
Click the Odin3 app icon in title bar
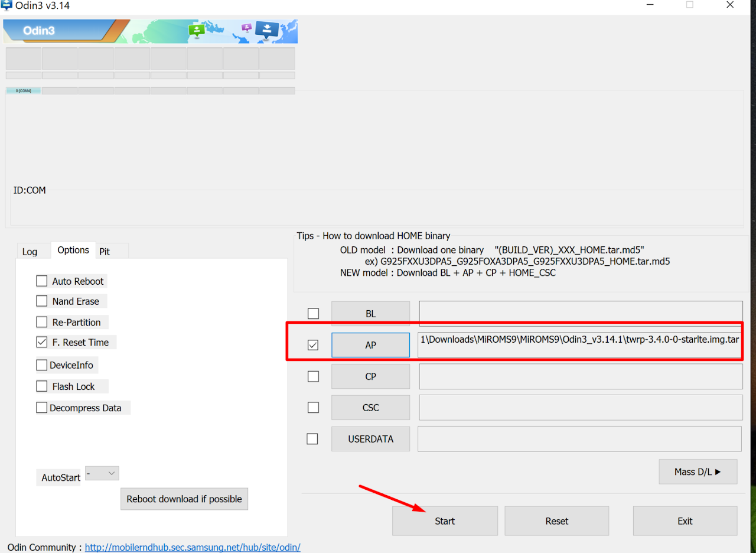point(6,5)
